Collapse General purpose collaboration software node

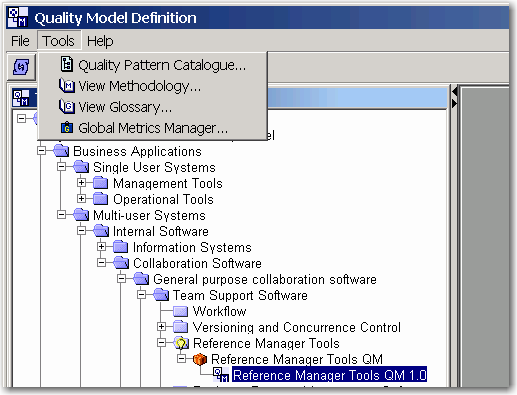(121, 279)
